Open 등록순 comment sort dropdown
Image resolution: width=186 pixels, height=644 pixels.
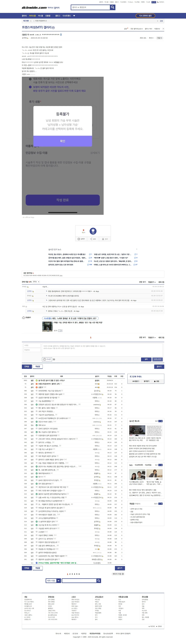tap(36, 282)
